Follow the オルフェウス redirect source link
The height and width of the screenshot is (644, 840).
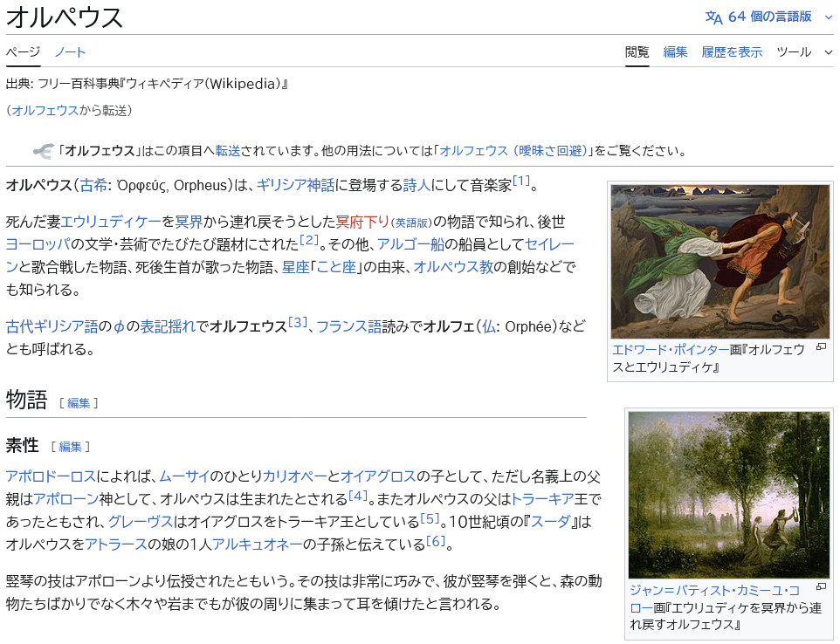coord(45,110)
